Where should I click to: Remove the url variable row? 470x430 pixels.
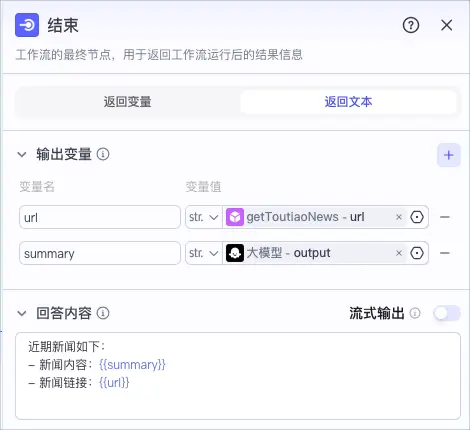[x=445, y=217]
